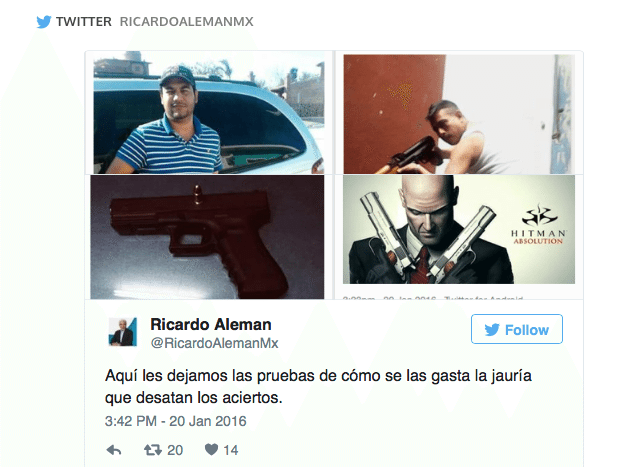Click the Follow button
Screen dimensions: 626x467
click(517, 329)
